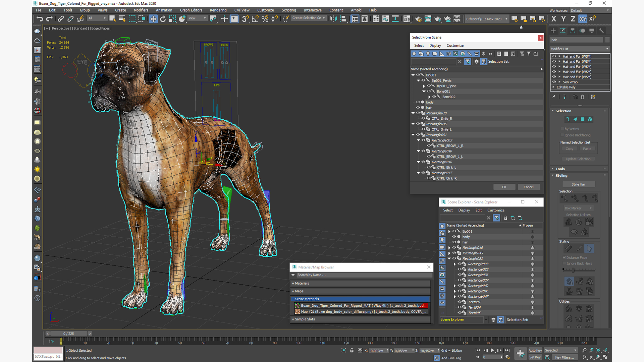Activate the Select and Move tool
644x362 pixels.
(x=153, y=19)
